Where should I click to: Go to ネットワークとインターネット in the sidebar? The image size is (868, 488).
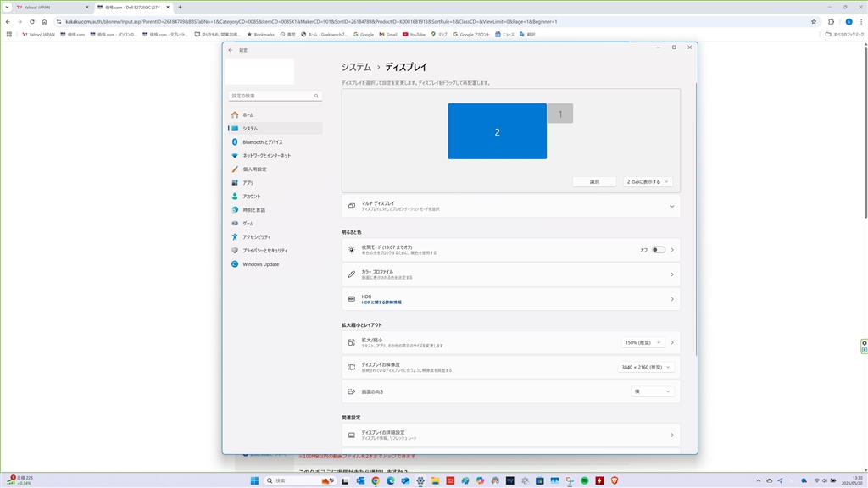[266, 156]
